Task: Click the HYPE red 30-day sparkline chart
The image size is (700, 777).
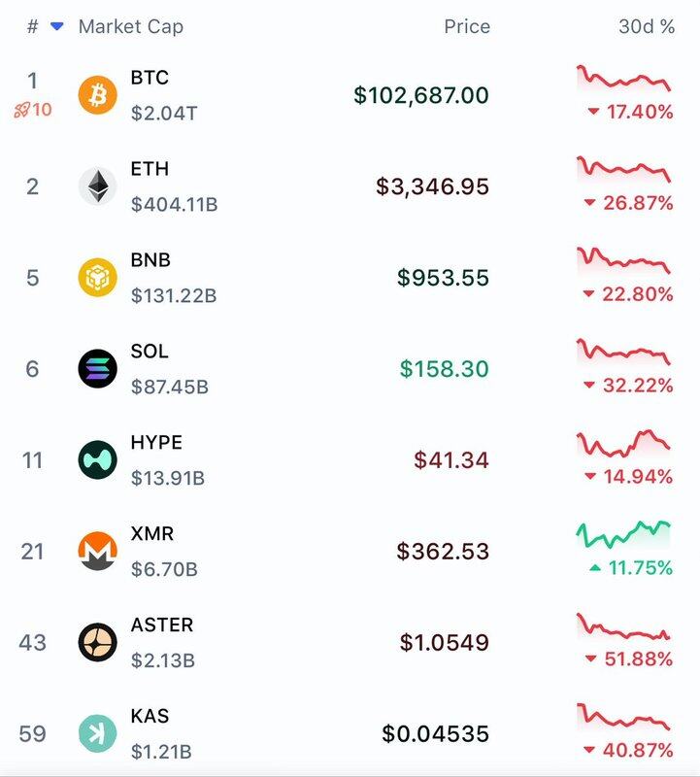Action: point(622,443)
